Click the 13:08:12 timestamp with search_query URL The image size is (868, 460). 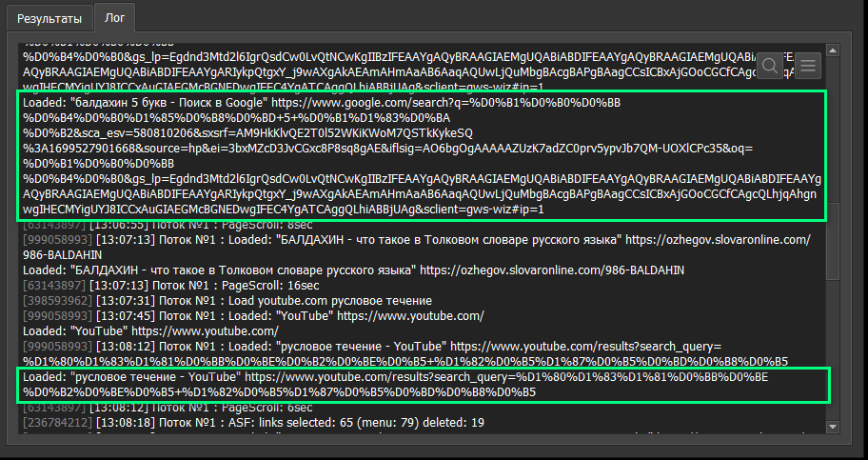(x=113, y=347)
